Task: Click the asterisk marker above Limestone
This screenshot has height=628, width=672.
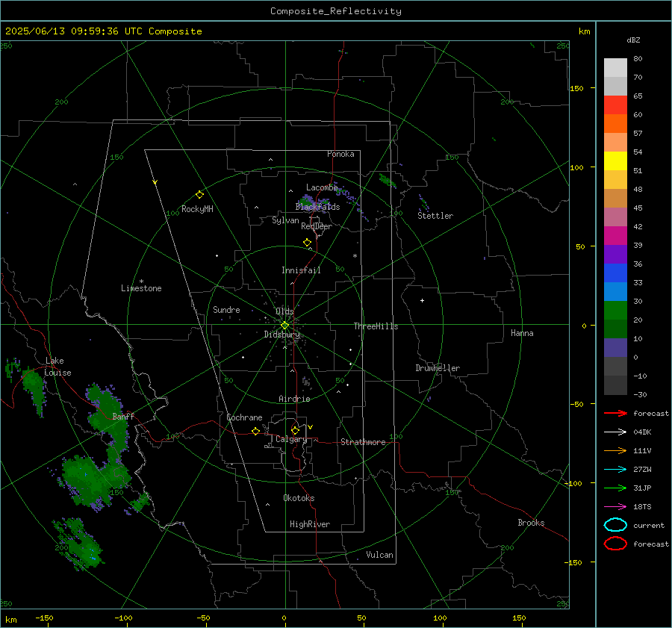Action: click(x=141, y=282)
